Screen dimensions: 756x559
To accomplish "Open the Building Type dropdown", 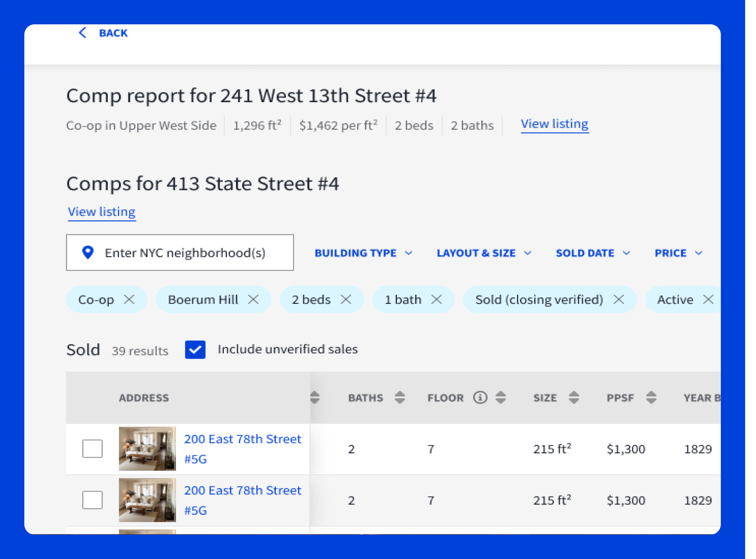I will pos(363,253).
